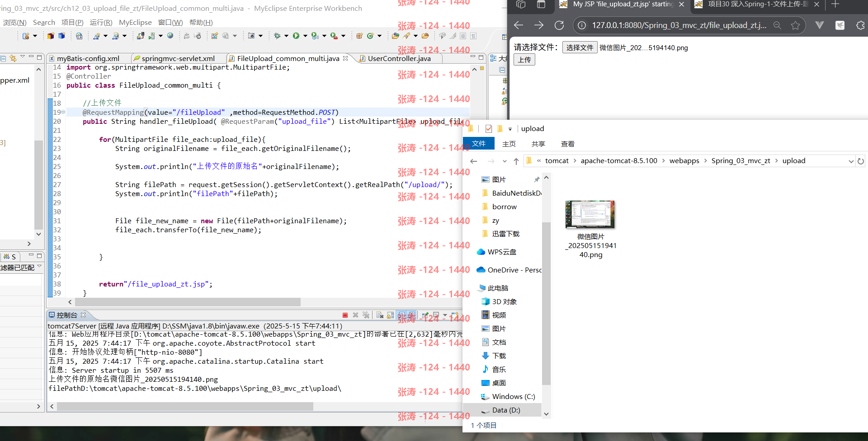Bookmark this page with the star icon
The height and width of the screenshot is (441, 868).
click(x=795, y=25)
